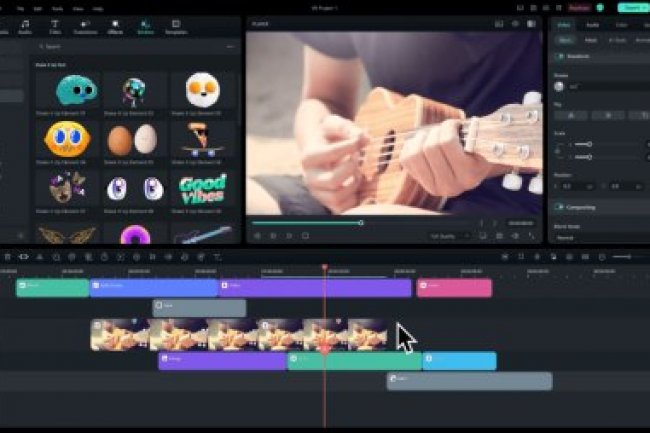This screenshot has width=650, height=433.
Task: Toggle the Transform switch
Action: click(x=560, y=56)
